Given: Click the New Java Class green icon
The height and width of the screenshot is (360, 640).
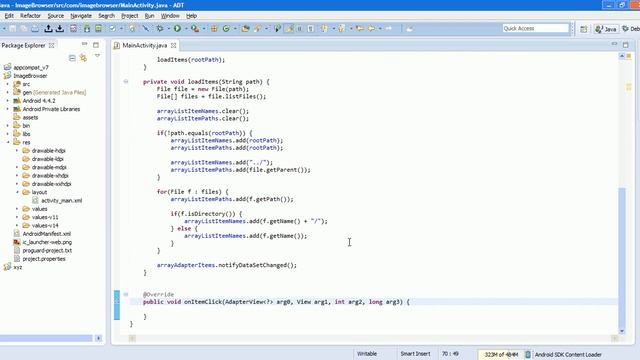Looking at the screenshot, I should pos(226,29).
